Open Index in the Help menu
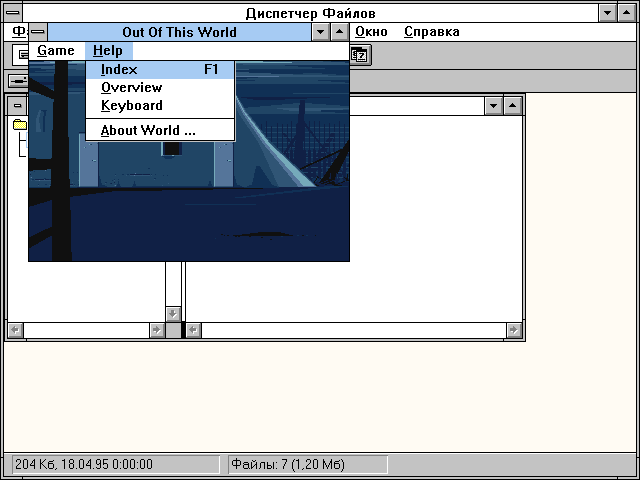Viewport: 640px width, 480px height. click(x=160, y=70)
